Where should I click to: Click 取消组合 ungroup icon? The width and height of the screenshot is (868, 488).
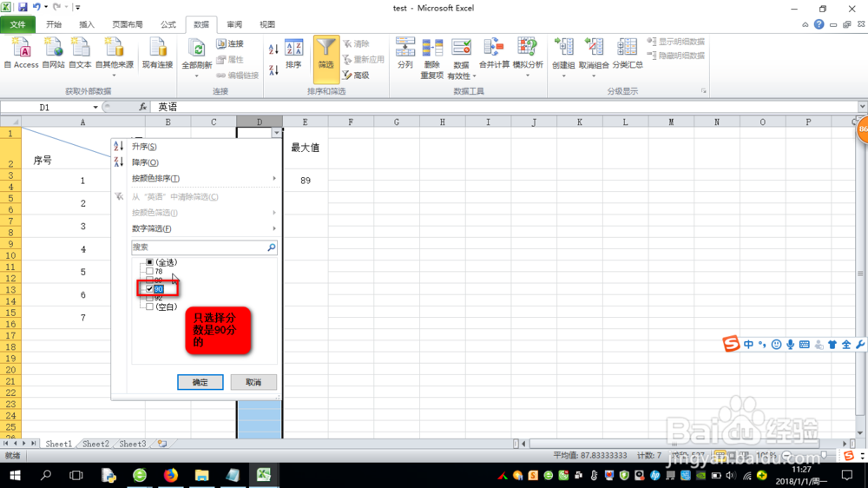(x=594, y=53)
